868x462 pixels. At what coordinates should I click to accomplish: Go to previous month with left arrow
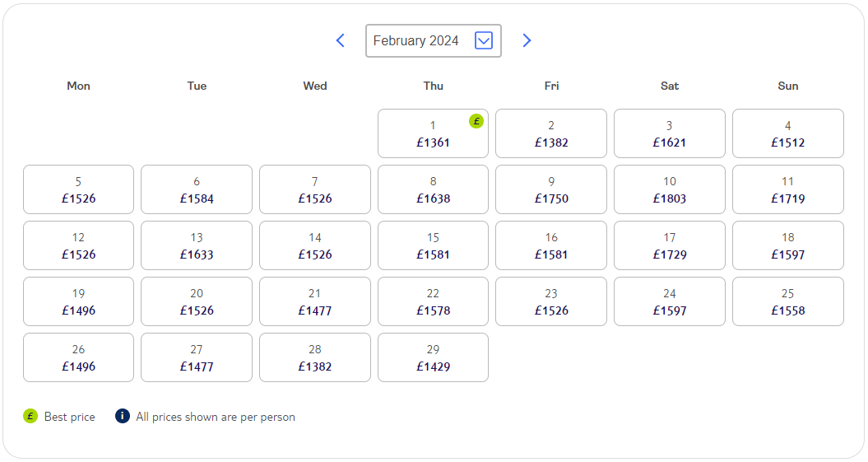pyautogui.click(x=341, y=40)
